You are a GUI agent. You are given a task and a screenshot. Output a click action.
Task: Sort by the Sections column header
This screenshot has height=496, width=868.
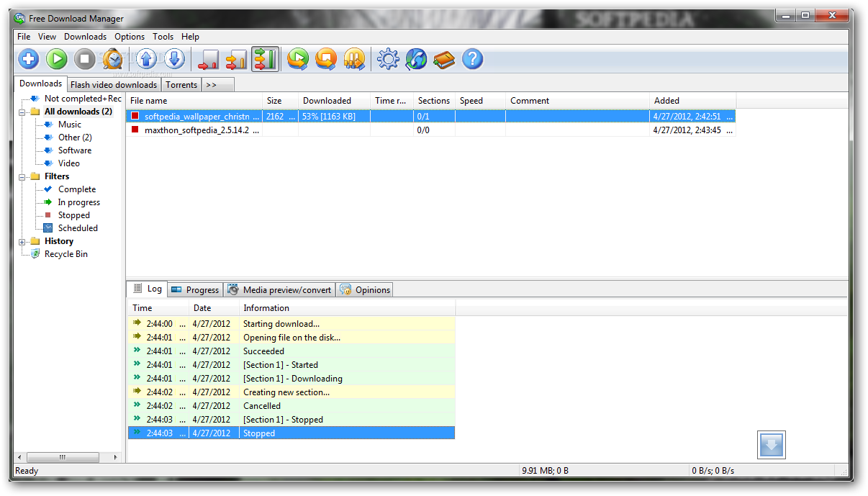[x=435, y=101]
